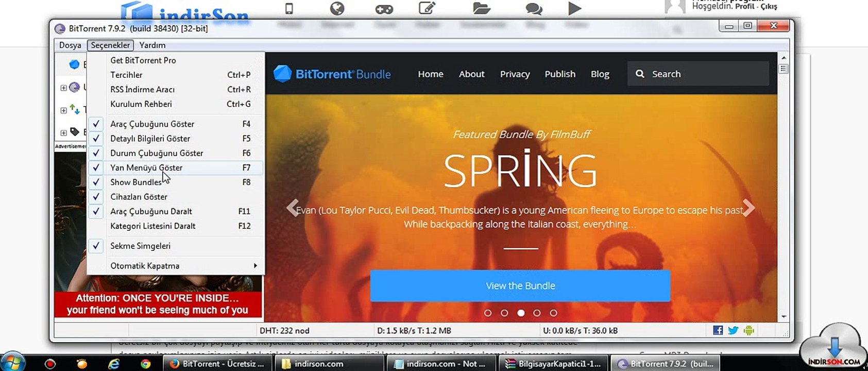Open Twitter icon in status bar
Viewport: 868px width, 371px height.
(733, 330)
